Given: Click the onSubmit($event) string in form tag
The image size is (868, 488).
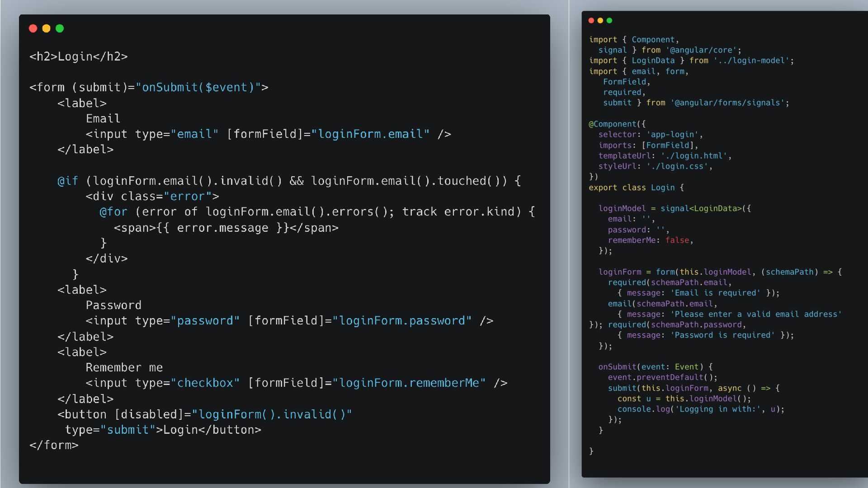Looking at the screenshot, I should click(198, 87).
